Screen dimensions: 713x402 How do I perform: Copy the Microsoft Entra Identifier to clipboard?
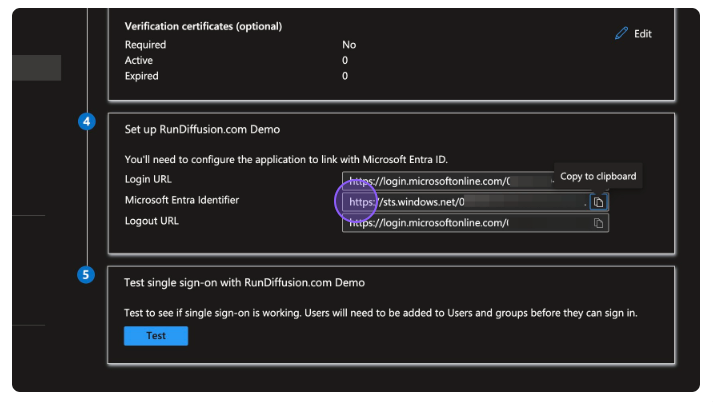(598, 202)
